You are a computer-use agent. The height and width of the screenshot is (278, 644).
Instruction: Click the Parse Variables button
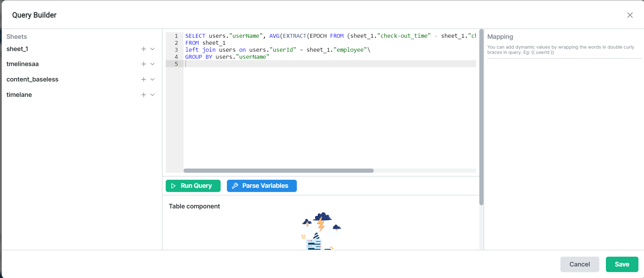coord(262,186)
